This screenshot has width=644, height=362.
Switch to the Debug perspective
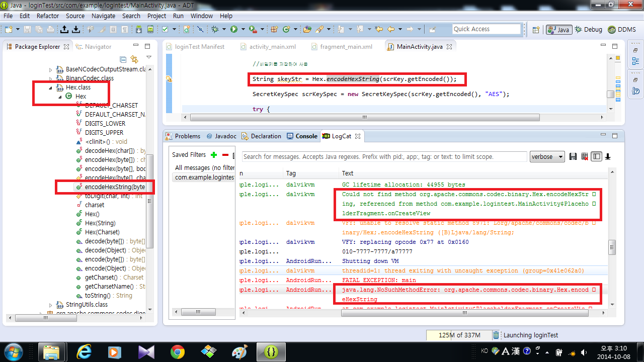tap(588, 30)
